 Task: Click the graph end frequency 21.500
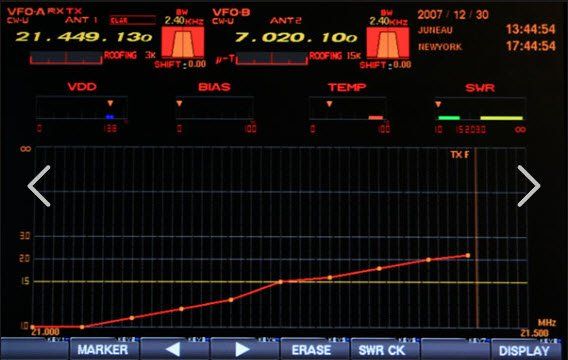coord(535,333)
